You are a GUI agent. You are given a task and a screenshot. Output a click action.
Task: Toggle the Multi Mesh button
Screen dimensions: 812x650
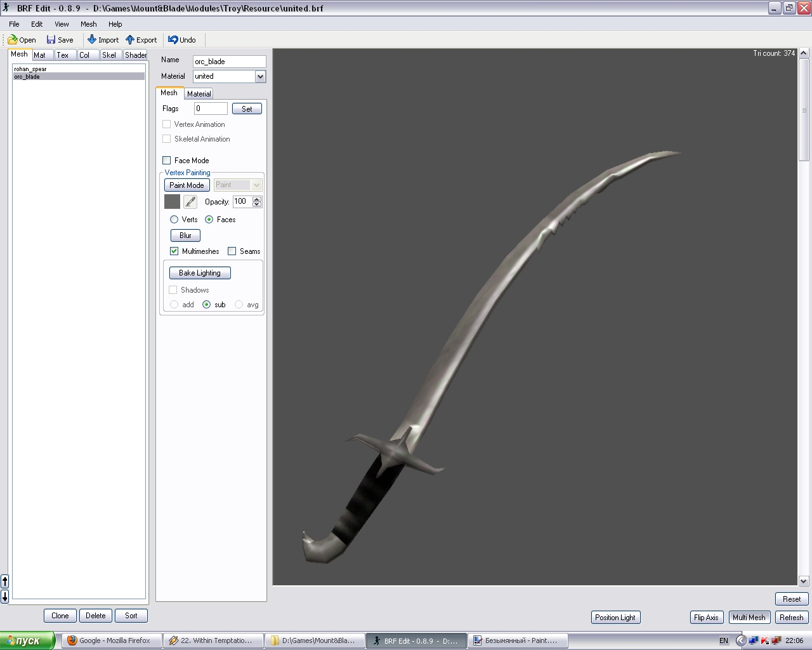tap(749, 618)
